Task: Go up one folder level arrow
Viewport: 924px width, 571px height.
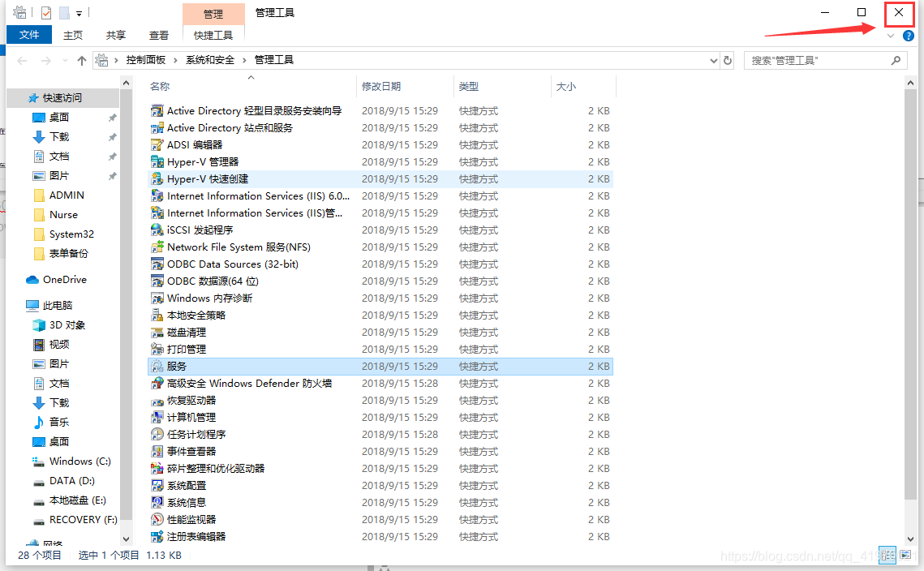Action: pyautogui.click(x=82, y=60)
